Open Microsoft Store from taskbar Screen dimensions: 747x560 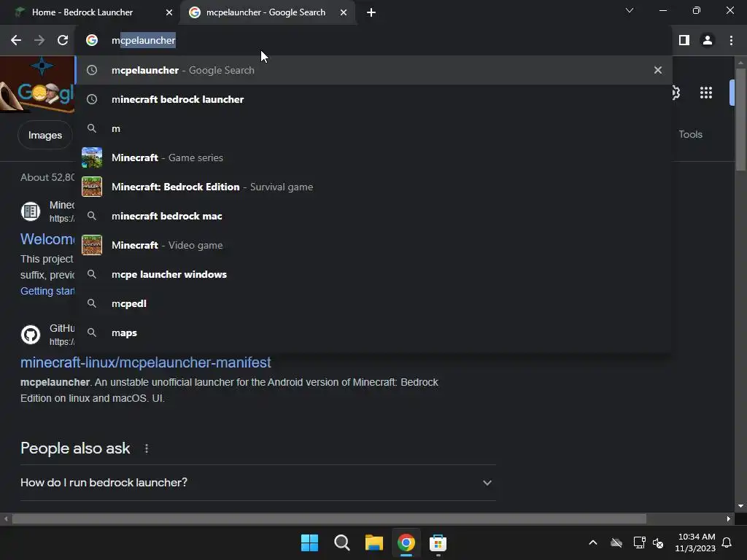pos(438,542)
